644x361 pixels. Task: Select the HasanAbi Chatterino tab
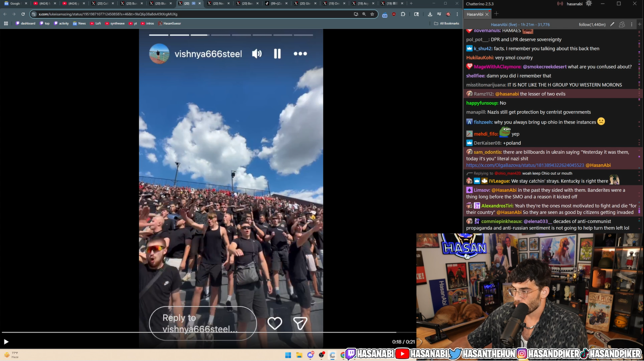pos(475,14)
